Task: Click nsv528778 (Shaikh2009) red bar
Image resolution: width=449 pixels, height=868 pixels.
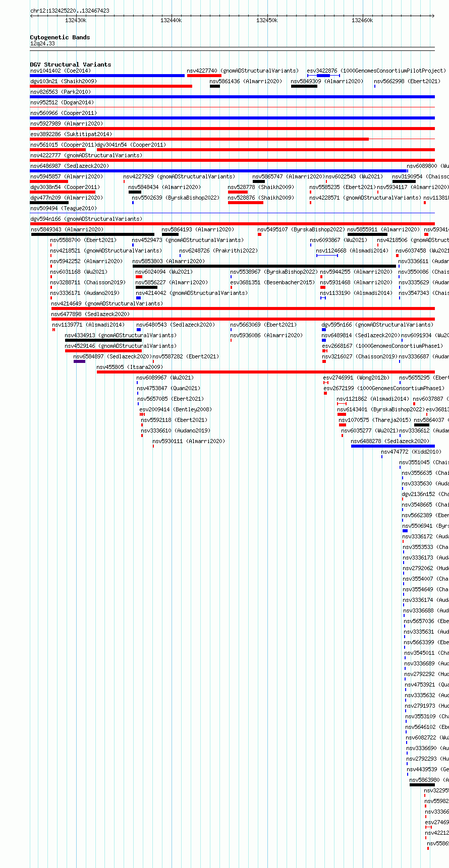Action: click(238, 192)
